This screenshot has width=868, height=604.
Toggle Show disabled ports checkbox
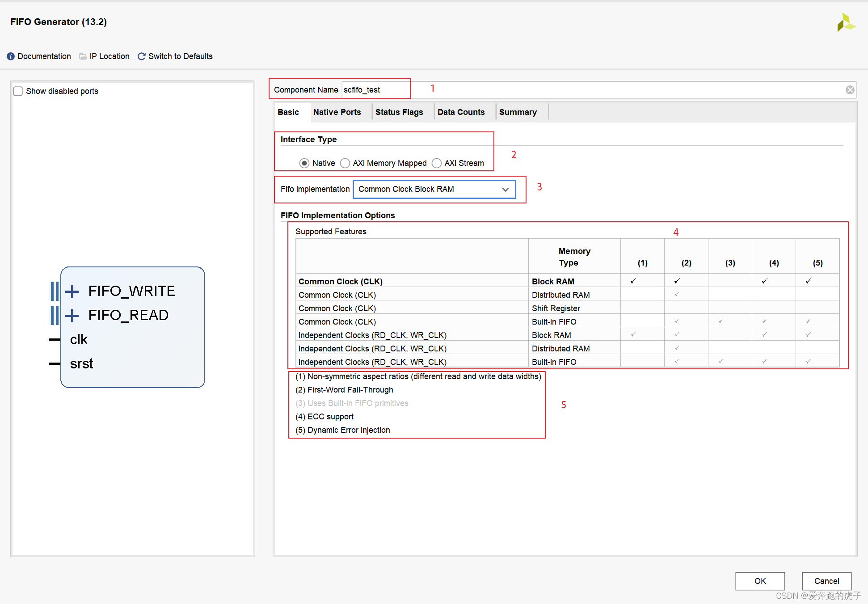click(18, 92)
